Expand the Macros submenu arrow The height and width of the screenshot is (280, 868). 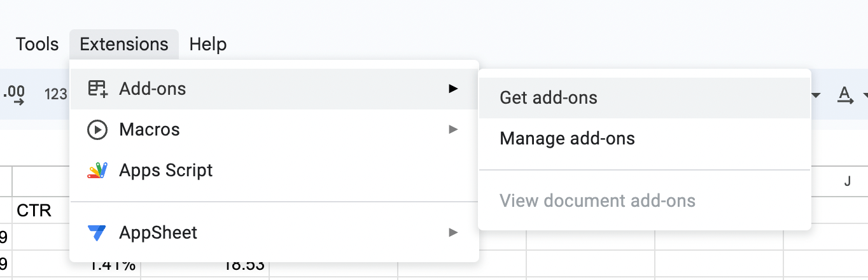click(x=453, y=130)
